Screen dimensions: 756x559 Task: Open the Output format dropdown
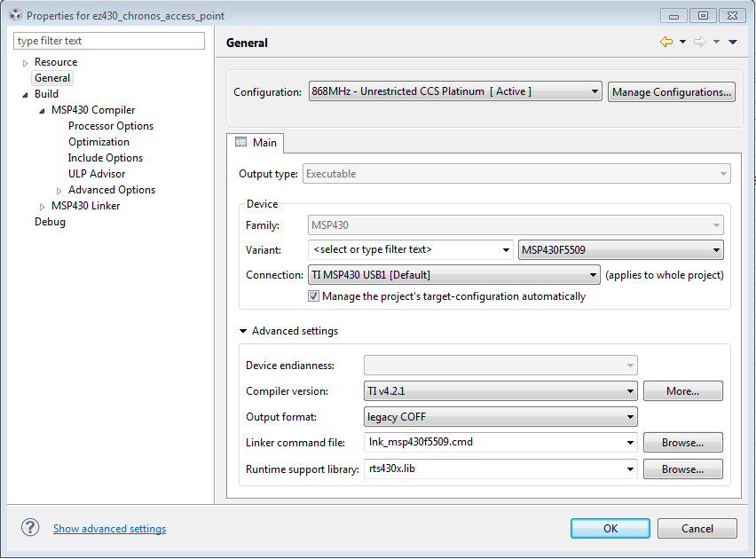click(x=630, y=416)
